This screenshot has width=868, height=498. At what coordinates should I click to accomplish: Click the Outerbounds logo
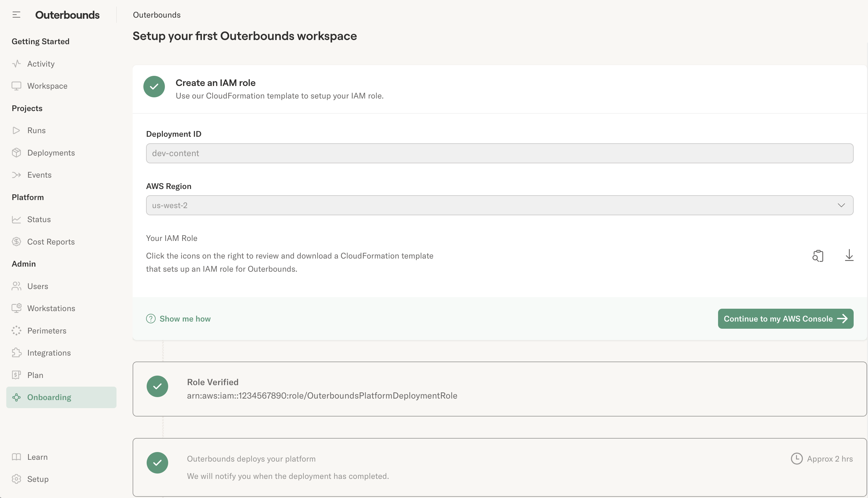point(68,15)
